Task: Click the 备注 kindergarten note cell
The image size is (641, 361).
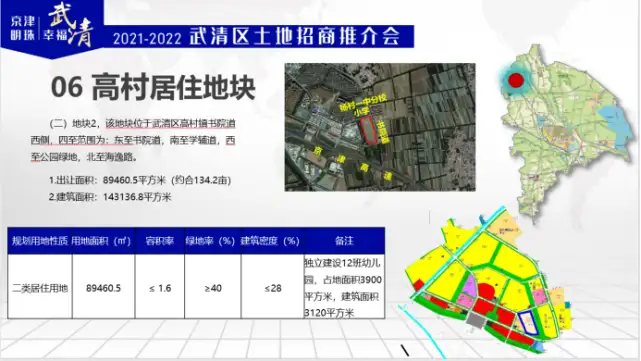Action: [x=344, y=287]
